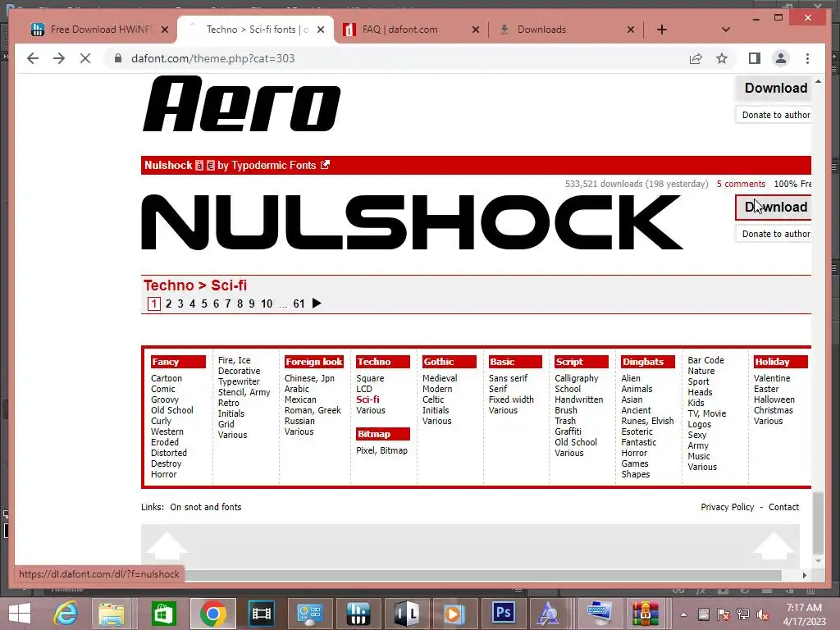
Task: Click the padlock site info icon
Action: pos(118,58)
